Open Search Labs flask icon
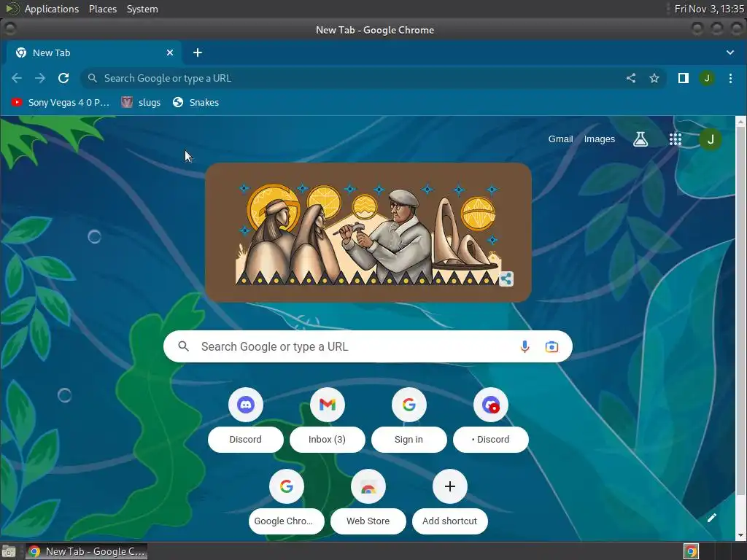Image resolution: width=747 pixels, height=560 pixels. point(640,139)
